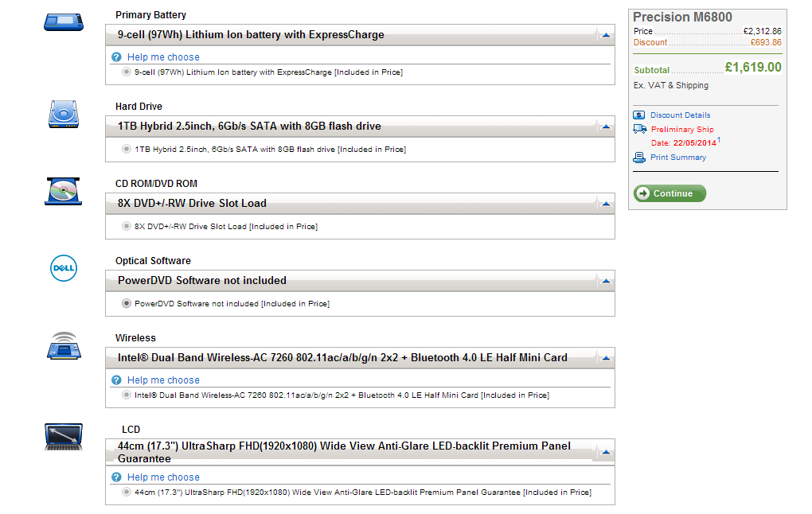Collapse the Primary Battery section arrow
This screenshot has height=514, width=812.
(x=605, y=35)
